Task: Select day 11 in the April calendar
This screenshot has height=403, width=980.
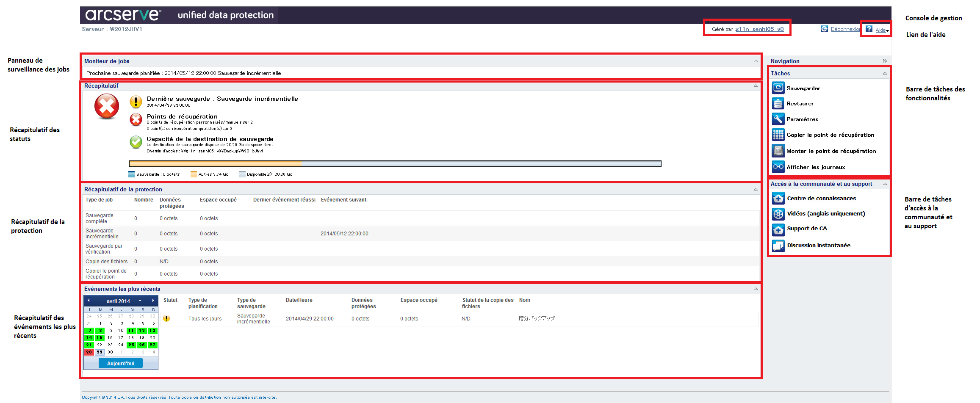Action: pyautogui.click(x=132, y=331)
